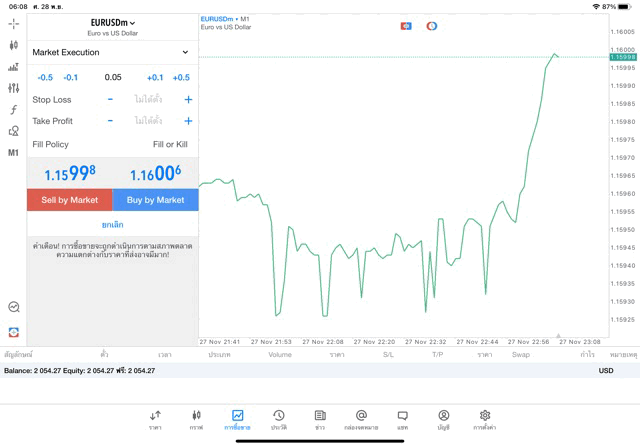Expand the EURUSDm symbol selector
This screenshot has width=640, height=447.
tap(112, 22)
